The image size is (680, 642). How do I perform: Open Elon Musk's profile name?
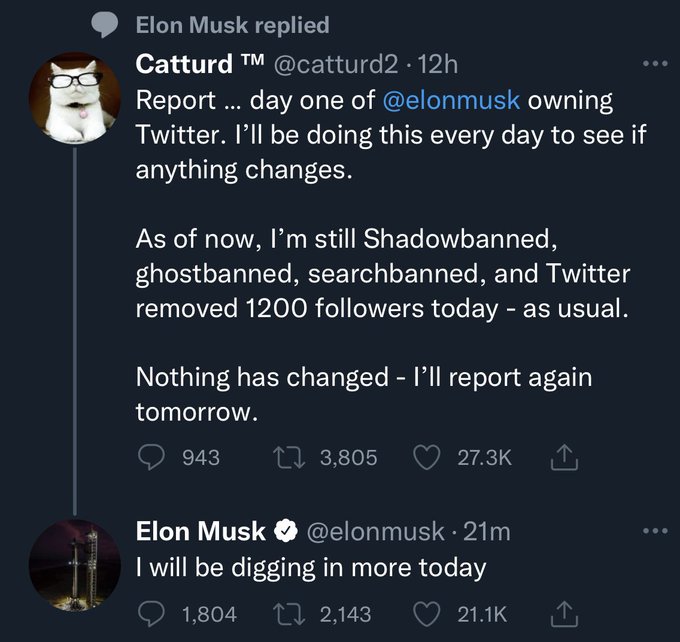coord(200,531)
